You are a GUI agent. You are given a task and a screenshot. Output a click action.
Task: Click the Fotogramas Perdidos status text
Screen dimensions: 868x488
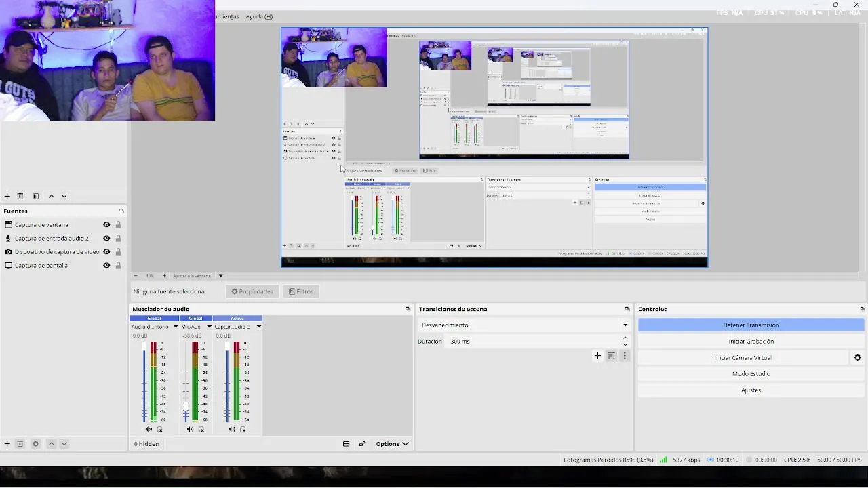pos(608,460)
